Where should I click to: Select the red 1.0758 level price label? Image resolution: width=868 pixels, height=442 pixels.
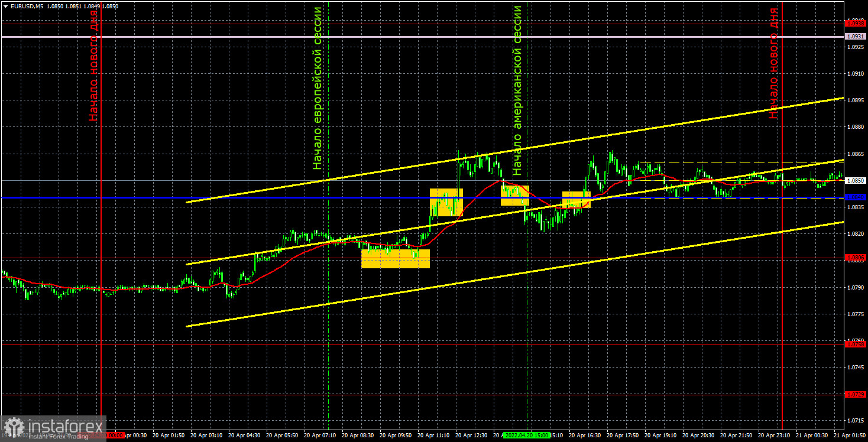856,343
